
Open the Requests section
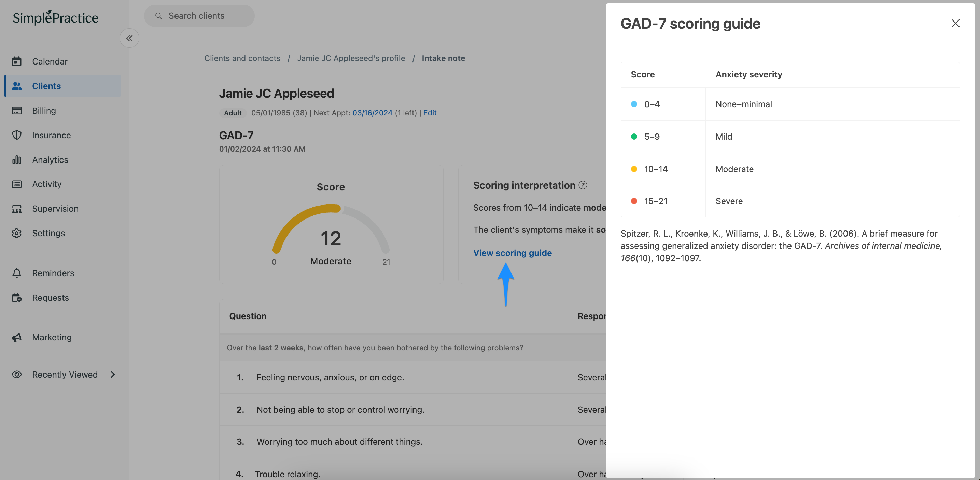point(63,298)
